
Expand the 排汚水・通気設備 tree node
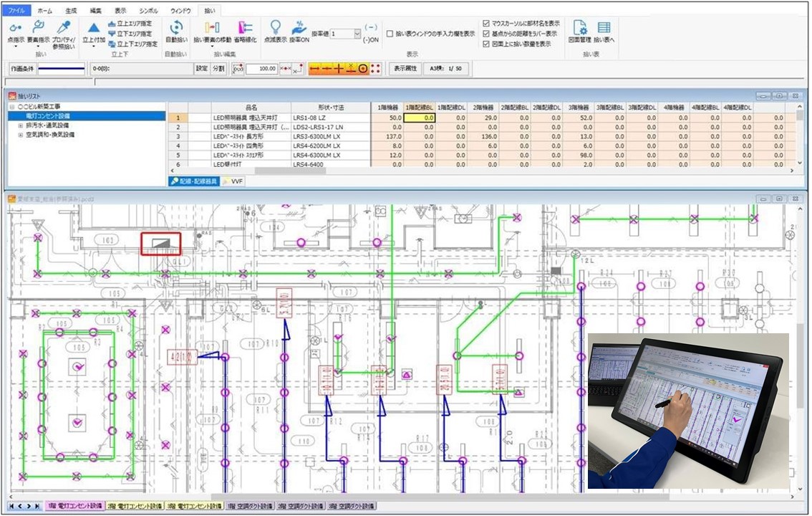coord(20,125)
